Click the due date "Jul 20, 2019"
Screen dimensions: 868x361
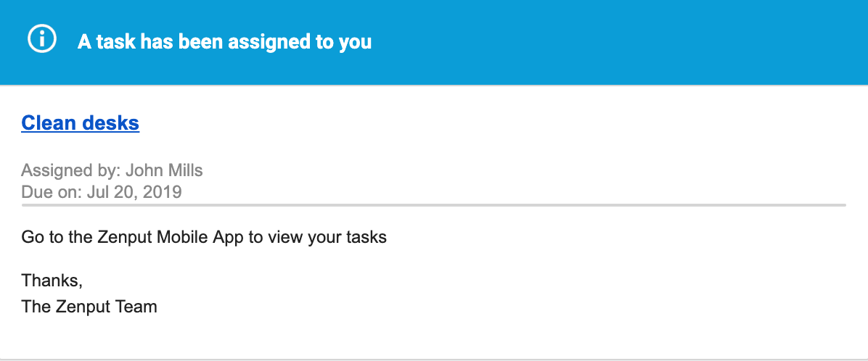point(134,192)
